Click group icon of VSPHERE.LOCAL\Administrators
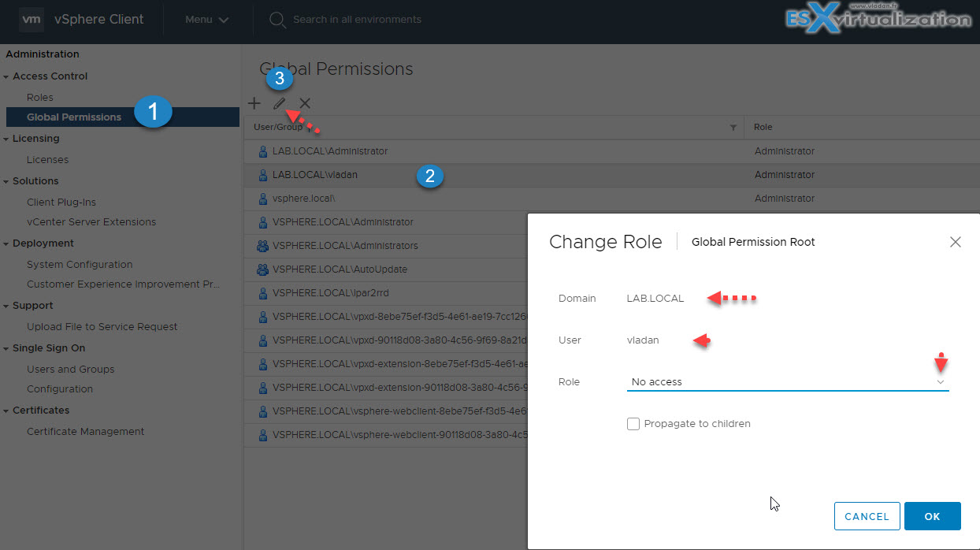Image resolution: width=980 pixels, height=550 pixels. click(263, 245)
